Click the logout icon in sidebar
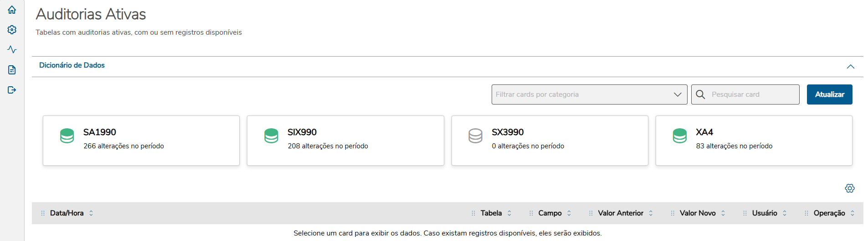868x241 pixels. 12,90
